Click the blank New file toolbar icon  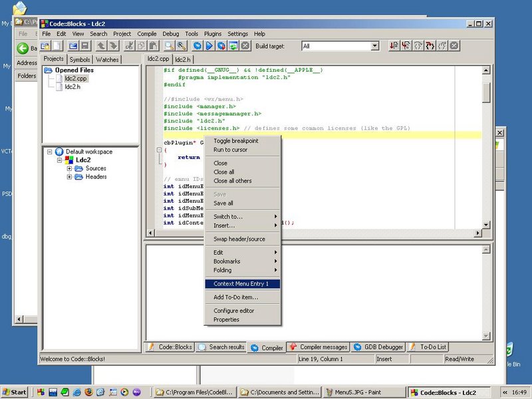57,46
